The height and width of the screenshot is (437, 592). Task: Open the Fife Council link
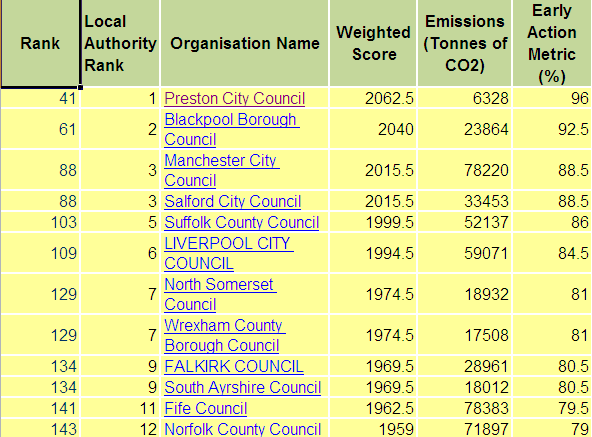[x=206, y=408]
